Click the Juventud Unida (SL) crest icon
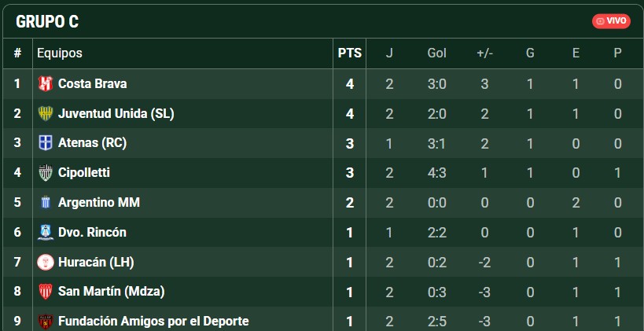Image resolution: width=644 pixels, height=331 pixels. coord(45,113)
